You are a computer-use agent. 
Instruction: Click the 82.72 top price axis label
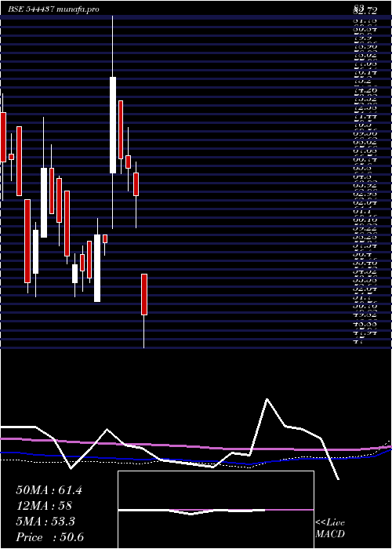tap(365, 10)
